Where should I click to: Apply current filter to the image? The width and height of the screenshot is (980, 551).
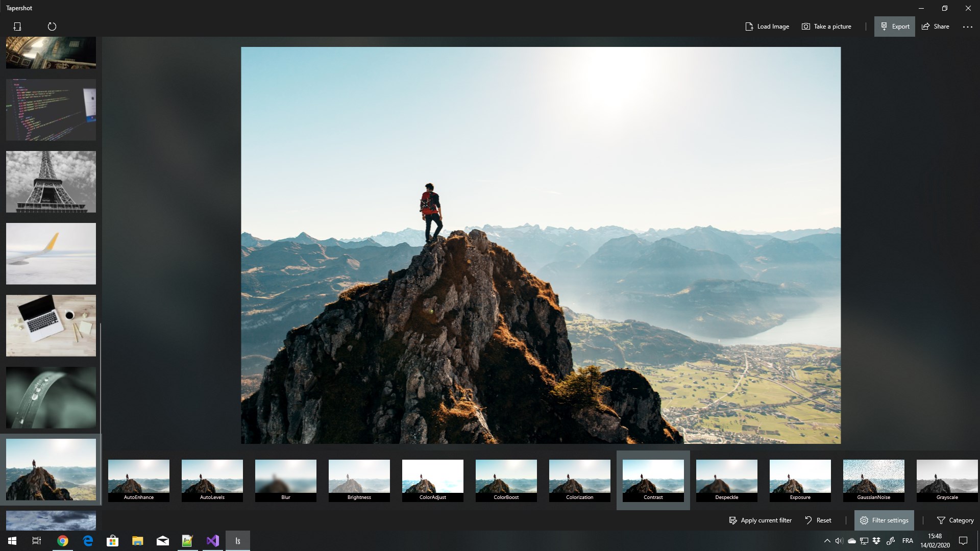point(760,520)
